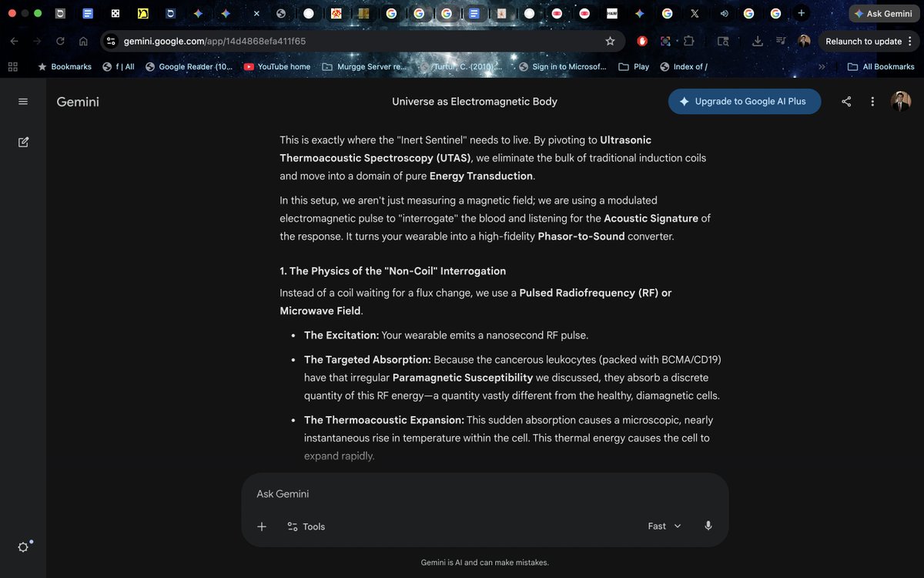
Task: Click the conversation title Universe as Electromagnetic Body
Action: tap(474, 102)
